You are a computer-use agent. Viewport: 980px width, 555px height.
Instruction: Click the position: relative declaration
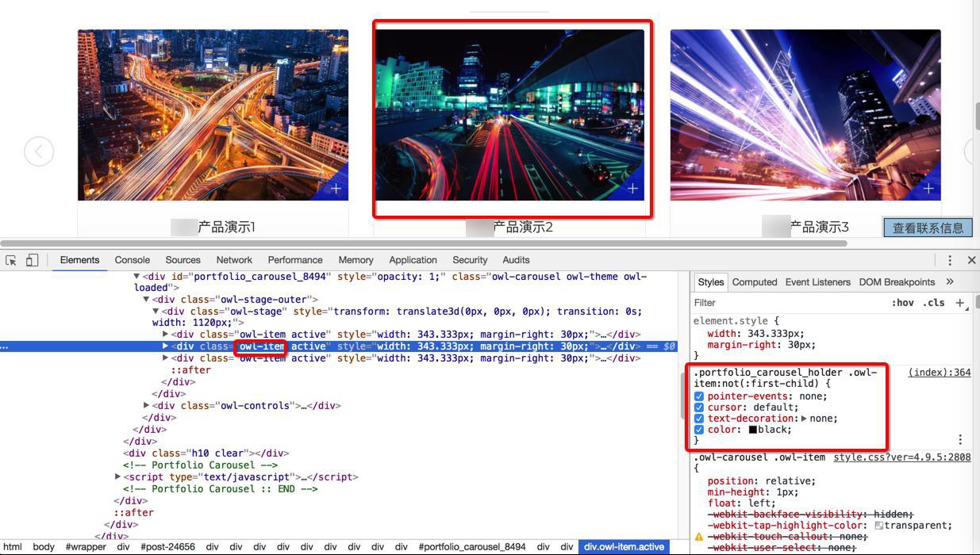tap(762, 481)
